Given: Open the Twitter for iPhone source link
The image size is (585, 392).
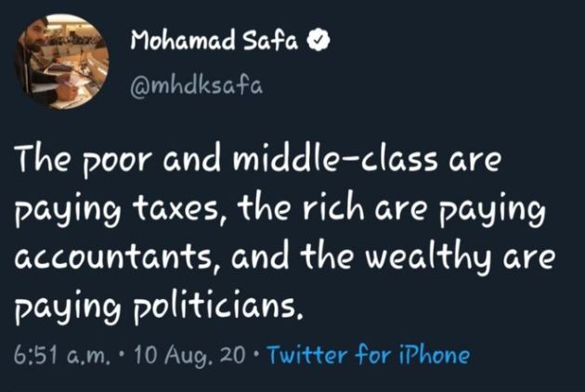Looking at the screenshot, I should [368, 354].
